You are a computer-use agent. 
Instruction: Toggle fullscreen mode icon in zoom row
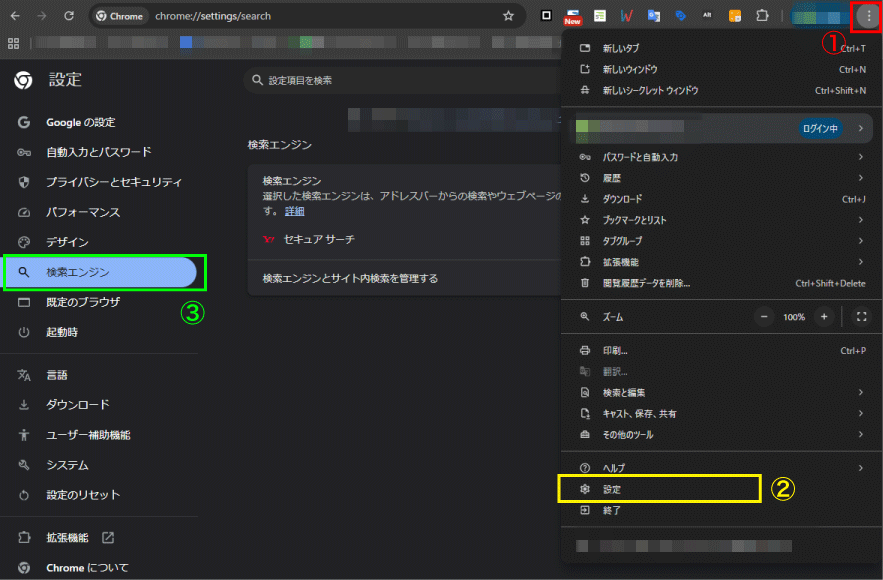coord(861,316)
